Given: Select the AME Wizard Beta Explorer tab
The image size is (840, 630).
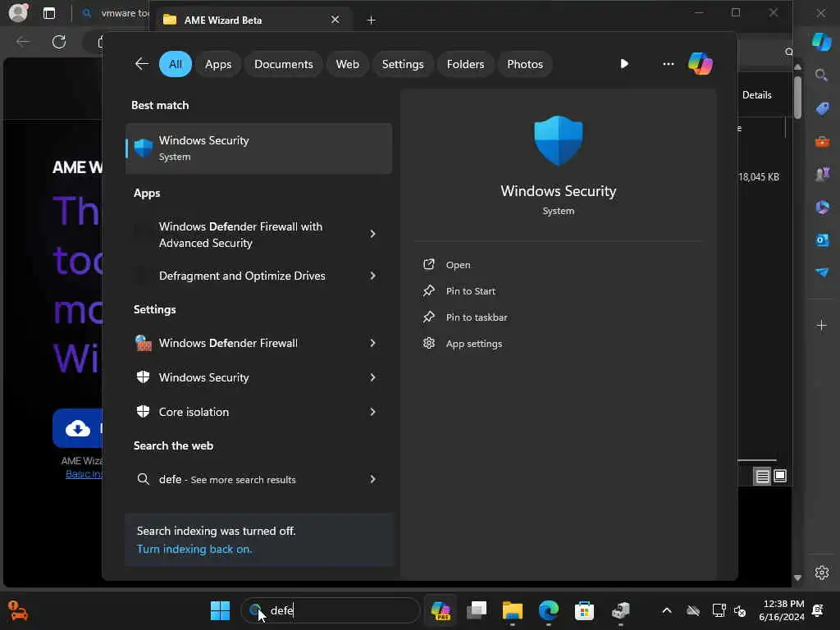Looking at the screenshot, I should (252, 20).
